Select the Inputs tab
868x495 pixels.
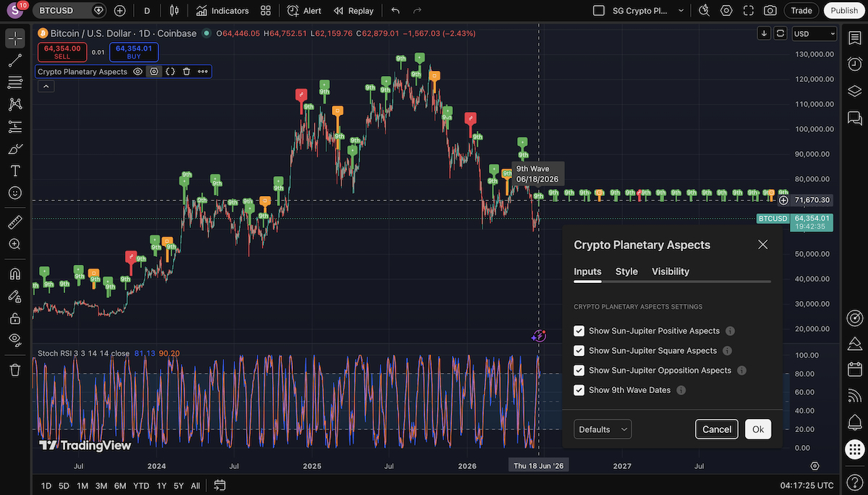(x=587, y=271)
